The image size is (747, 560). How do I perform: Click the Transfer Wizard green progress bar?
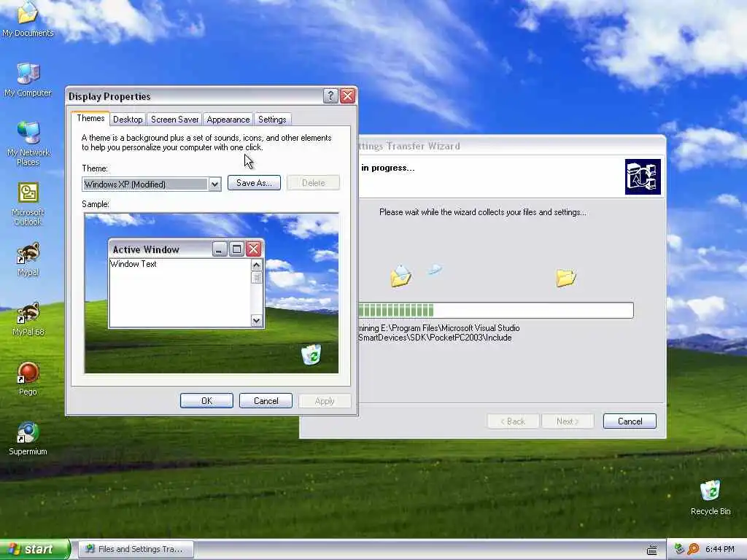496,311
